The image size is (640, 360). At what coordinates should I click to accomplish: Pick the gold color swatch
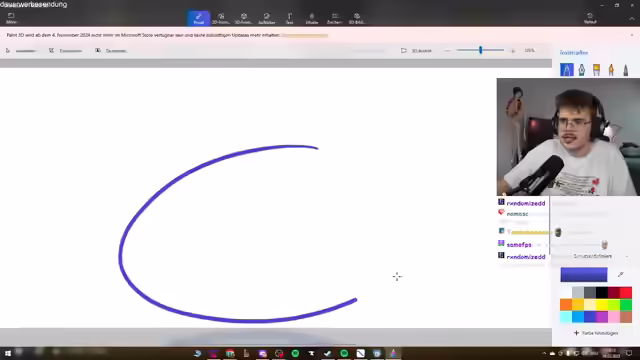578,304
